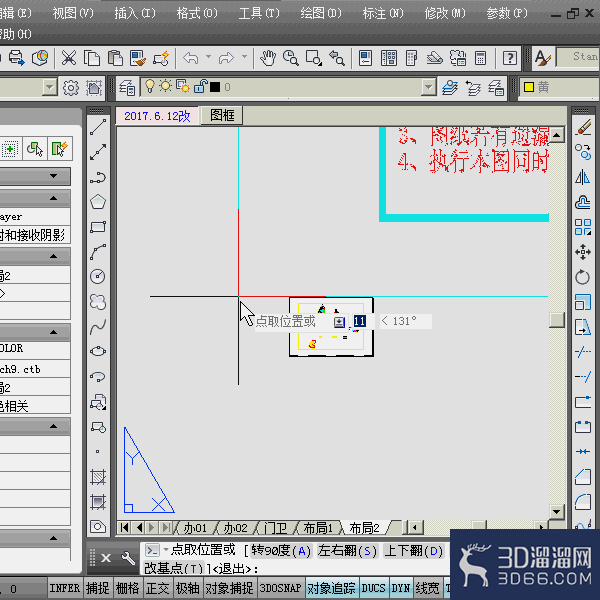Image resolution: width=600 pixels, height=600 pixels.
Task: Open the Layer Properties Manager icon
Action: click(127, 88)
